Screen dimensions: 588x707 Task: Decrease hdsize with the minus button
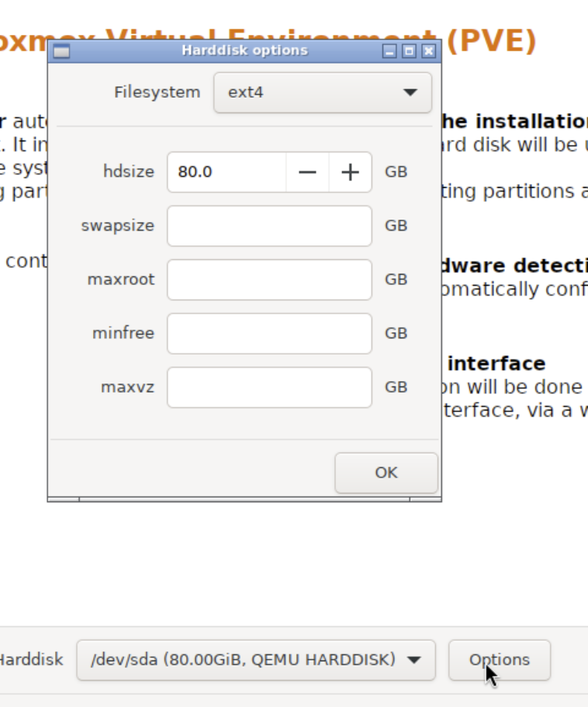pos(307,172)
